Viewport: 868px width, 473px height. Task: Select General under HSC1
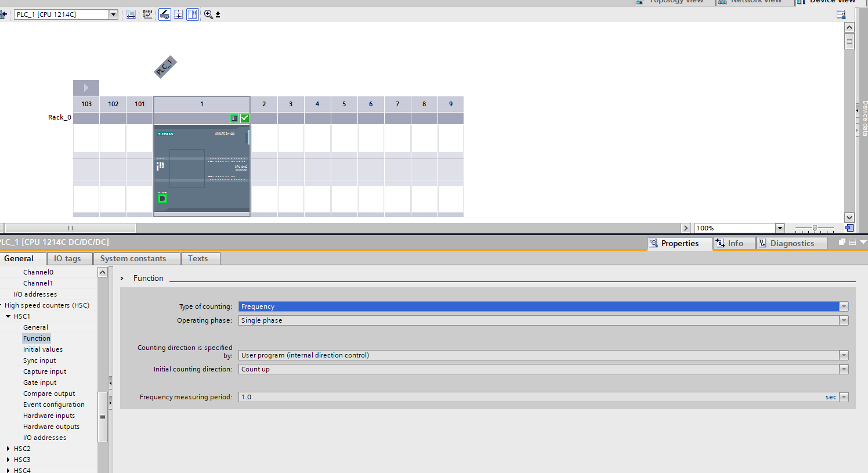35,327
